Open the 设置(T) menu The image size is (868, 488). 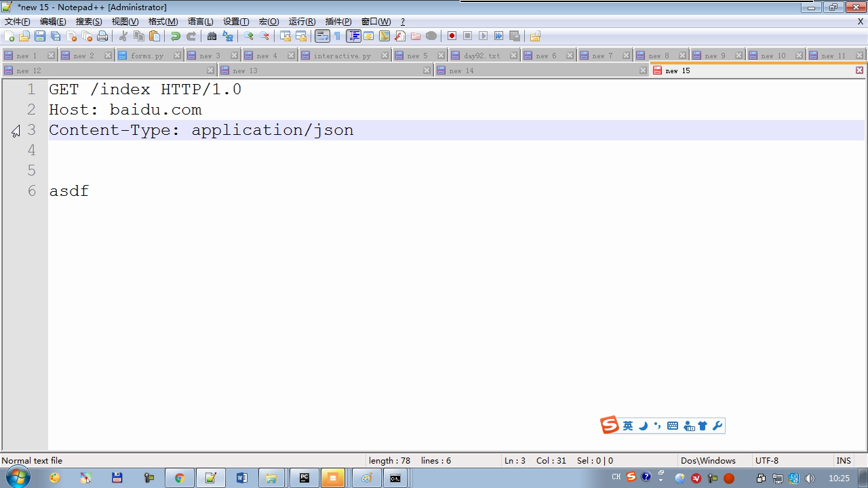[236, 22]
